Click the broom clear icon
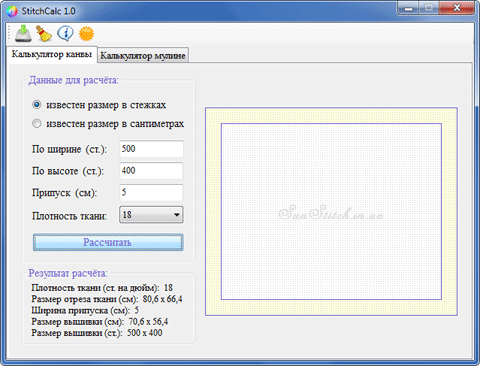 tap(44, 34)
